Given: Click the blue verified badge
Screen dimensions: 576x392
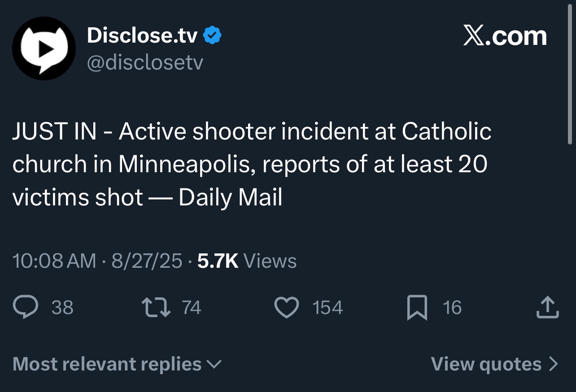Looking at the screenshot, I should tap(212, 35).
